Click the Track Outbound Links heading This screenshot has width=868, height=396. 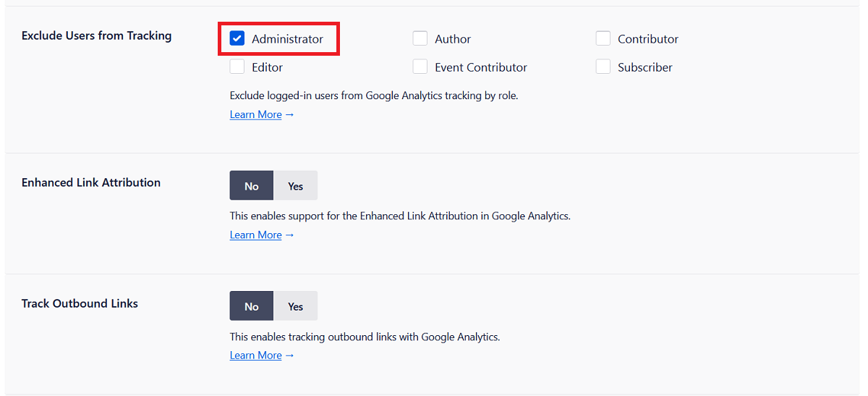pos(80,303)
